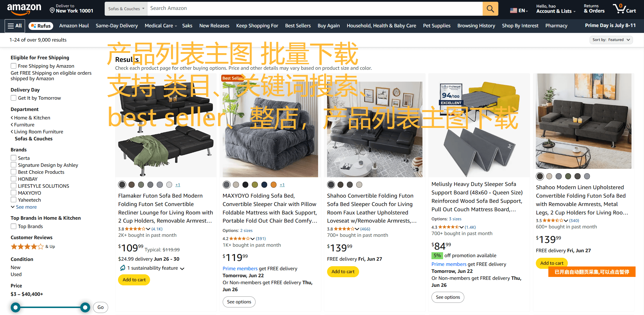
Task: Add the Flamaker Futon Sofa Bed to cart
Action: [x=134, y=280]
